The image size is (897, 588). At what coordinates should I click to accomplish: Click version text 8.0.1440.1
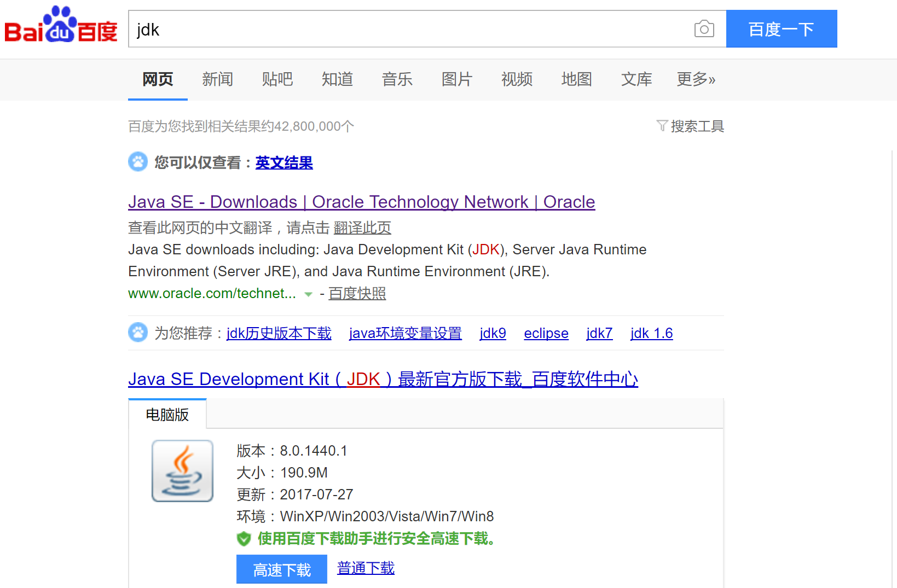[x=314, y=451]
